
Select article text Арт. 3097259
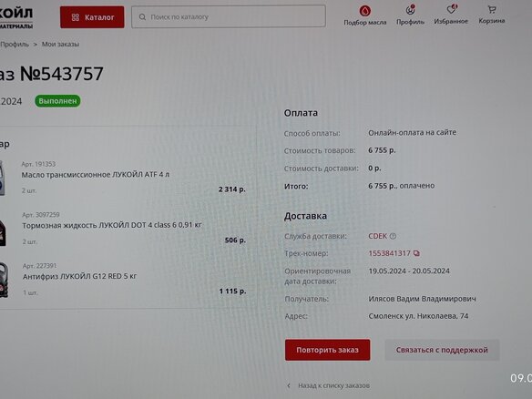41,215
